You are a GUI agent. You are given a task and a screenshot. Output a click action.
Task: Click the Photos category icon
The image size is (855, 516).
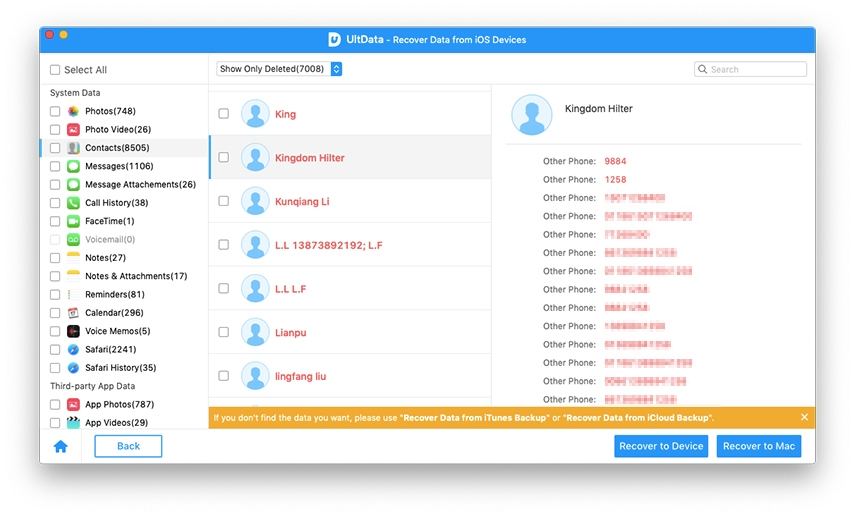tap(73, 111)
